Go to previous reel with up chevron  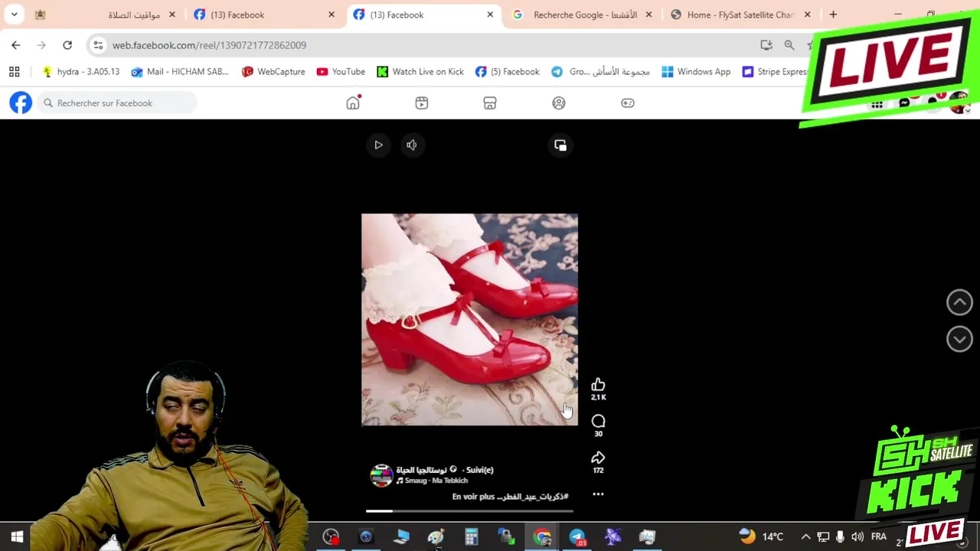[x=959, y=302]
